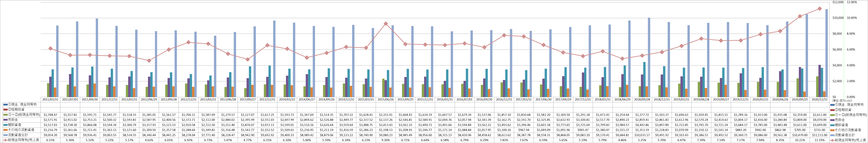Viewport: 868px width, 143px height.
Task: Click the 6.15% ratio cell
Action: pyautogui.click(x=50, y=140)
